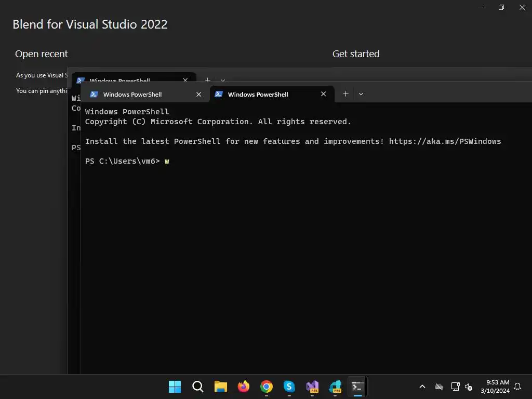Click 'You can pin anythi' text in Blend
Viewport: 532px width, 399px height.
click(x=42, y=90)
